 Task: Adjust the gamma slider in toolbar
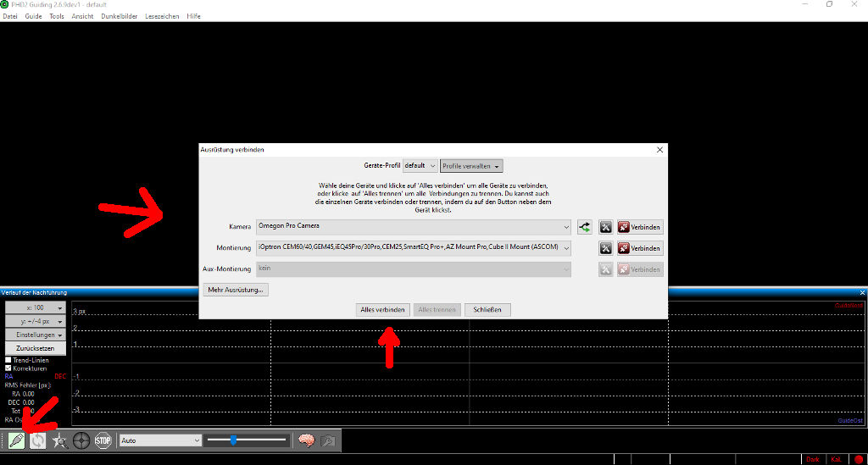[x=233, y=440]
